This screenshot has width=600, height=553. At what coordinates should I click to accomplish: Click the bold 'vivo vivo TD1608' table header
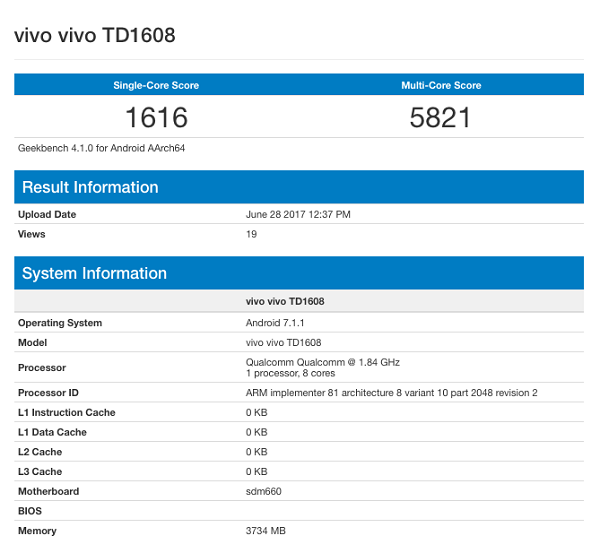tap(285, 301)
